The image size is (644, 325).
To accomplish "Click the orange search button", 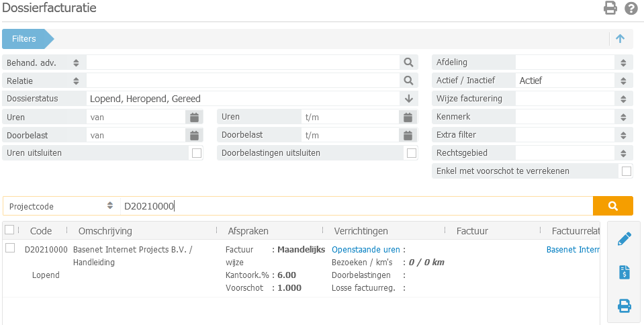I will (x=612, y=205).
